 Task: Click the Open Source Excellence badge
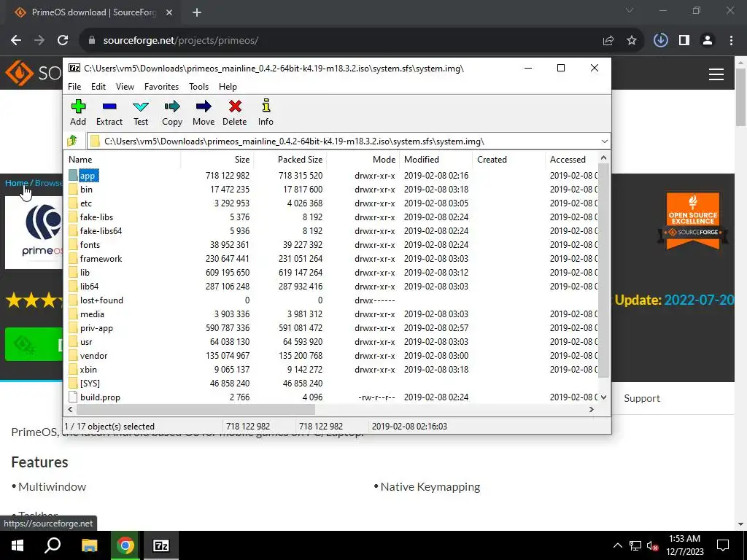coord(693,221)
